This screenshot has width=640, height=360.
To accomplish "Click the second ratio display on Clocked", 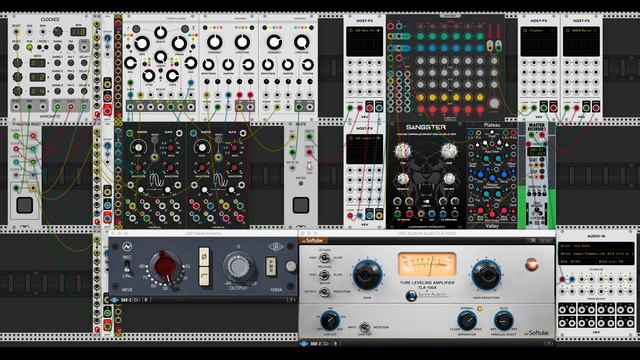I will tap(37, 77).
